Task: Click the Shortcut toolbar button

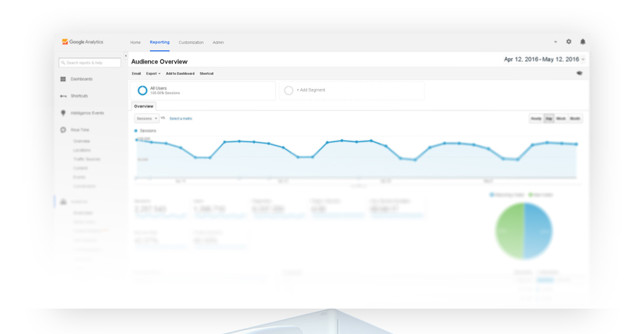Action: pyautogui.click(x=207, y=73)
